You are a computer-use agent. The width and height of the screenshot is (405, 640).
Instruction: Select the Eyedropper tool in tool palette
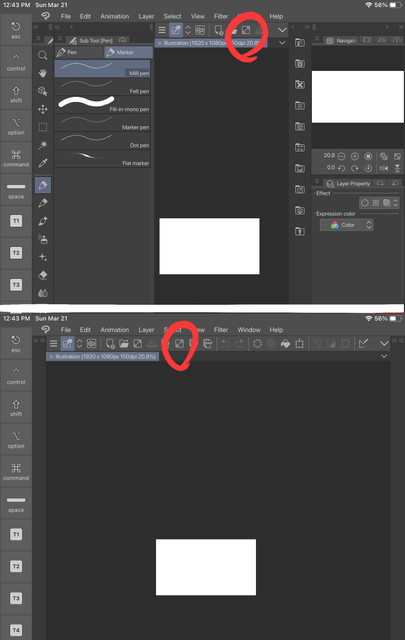coord(42,163)
